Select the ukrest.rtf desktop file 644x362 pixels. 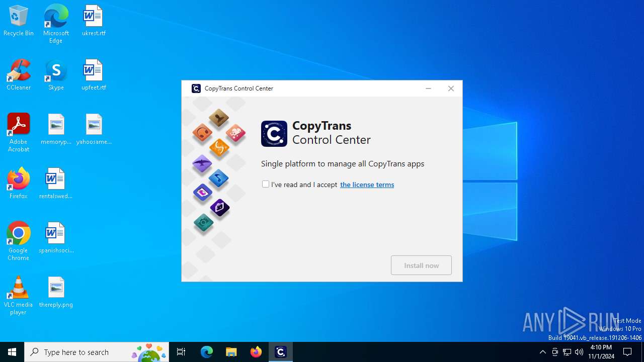(94, 21)
